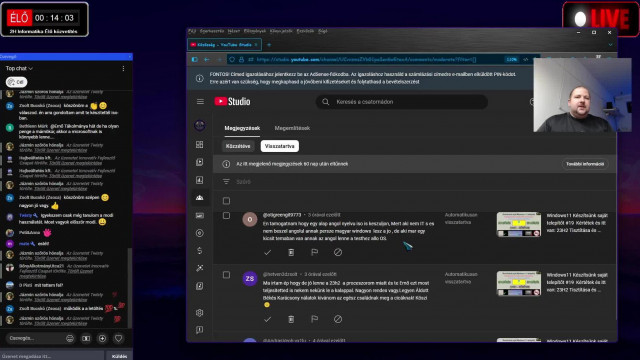Screen dimensions: 640x360
Task: Open the emoji picker in chat
Action: [70, 338]
